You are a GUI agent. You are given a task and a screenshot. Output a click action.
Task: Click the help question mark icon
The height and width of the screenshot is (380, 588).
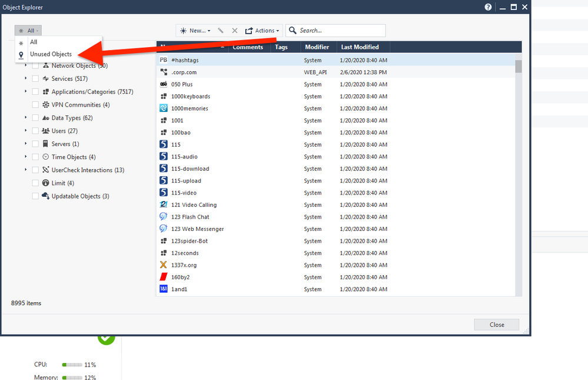(x=488, y=7)
